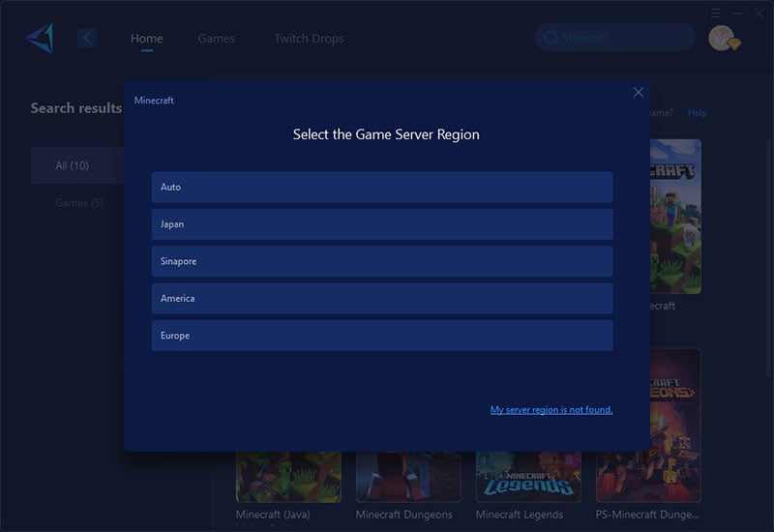774x532 pixels.
Task: Open the Games tab
Action: (x=216, y=39)
